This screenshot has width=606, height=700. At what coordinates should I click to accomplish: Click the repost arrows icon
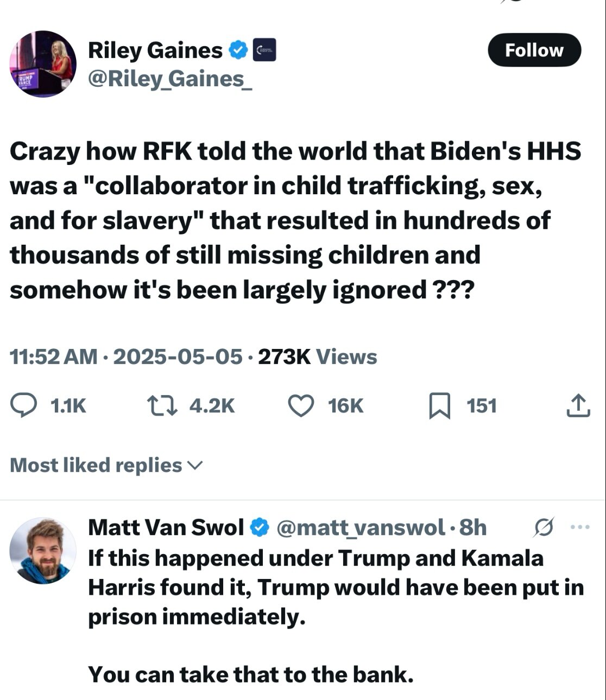(x=162, y=406)
